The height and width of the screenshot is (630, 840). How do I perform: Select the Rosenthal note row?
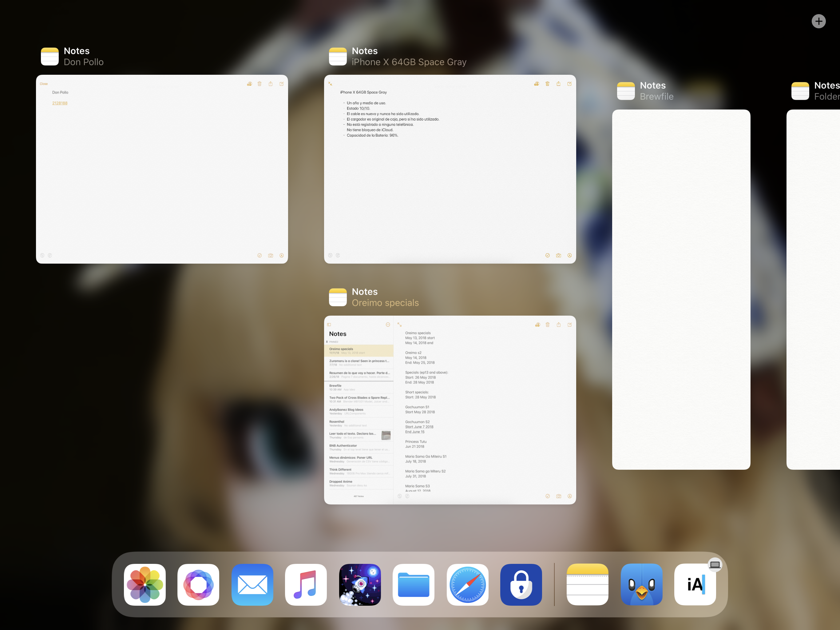tap(359, 423)
